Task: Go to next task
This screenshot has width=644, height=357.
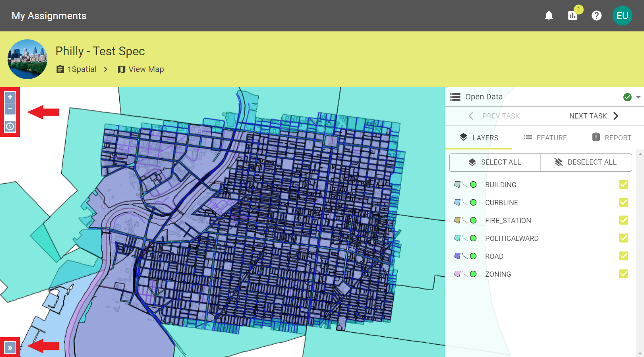Action: coord(594,116)
